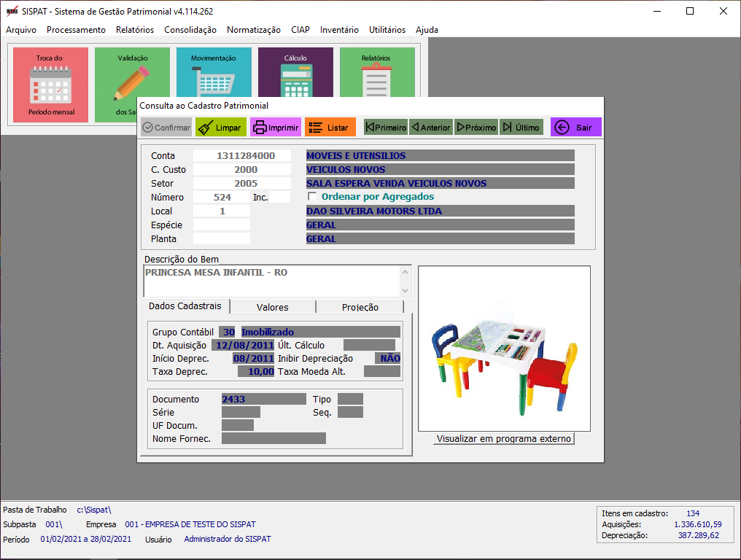
Task: Open the Inventário menu
Action: 339,30
